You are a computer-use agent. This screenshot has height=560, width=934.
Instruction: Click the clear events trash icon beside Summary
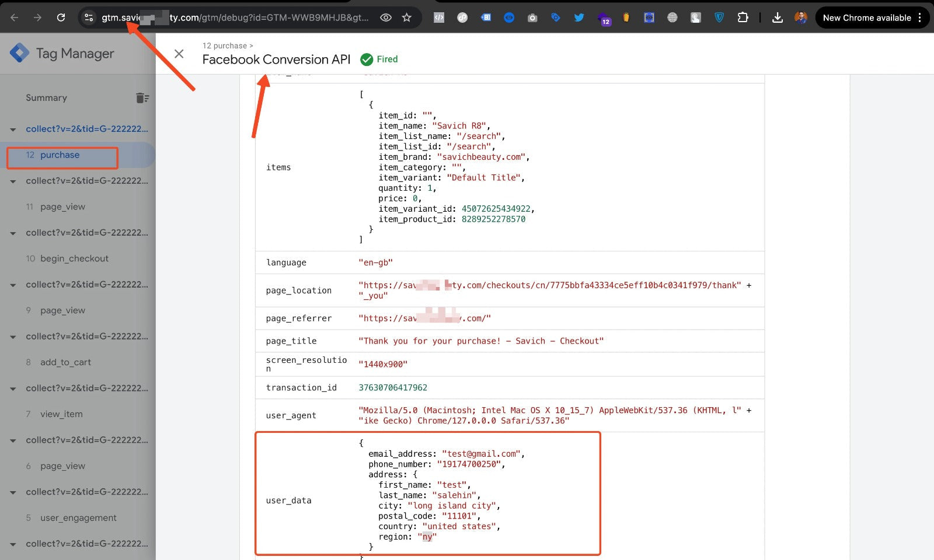142,98
